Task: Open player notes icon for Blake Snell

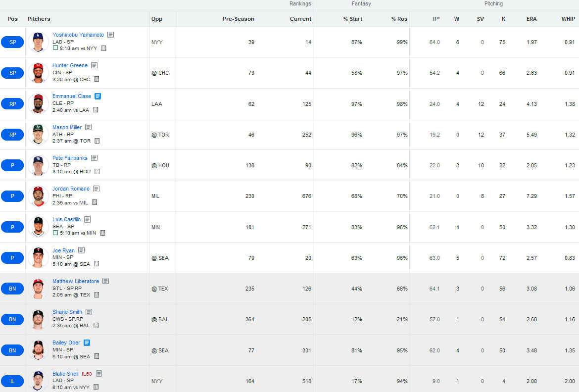Action: 98,374
